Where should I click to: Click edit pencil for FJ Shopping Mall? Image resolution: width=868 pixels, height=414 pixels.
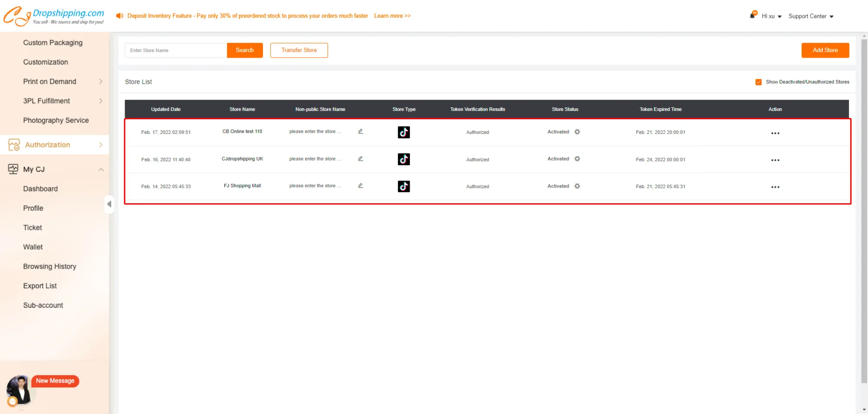pos(360,186)
